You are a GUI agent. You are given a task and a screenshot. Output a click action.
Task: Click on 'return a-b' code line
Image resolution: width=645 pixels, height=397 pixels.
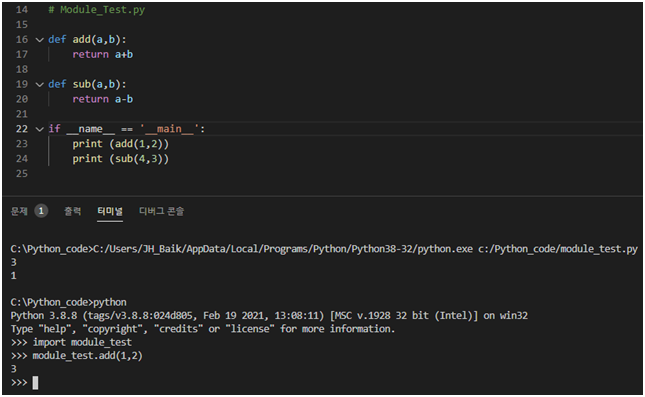coord(103,99)
